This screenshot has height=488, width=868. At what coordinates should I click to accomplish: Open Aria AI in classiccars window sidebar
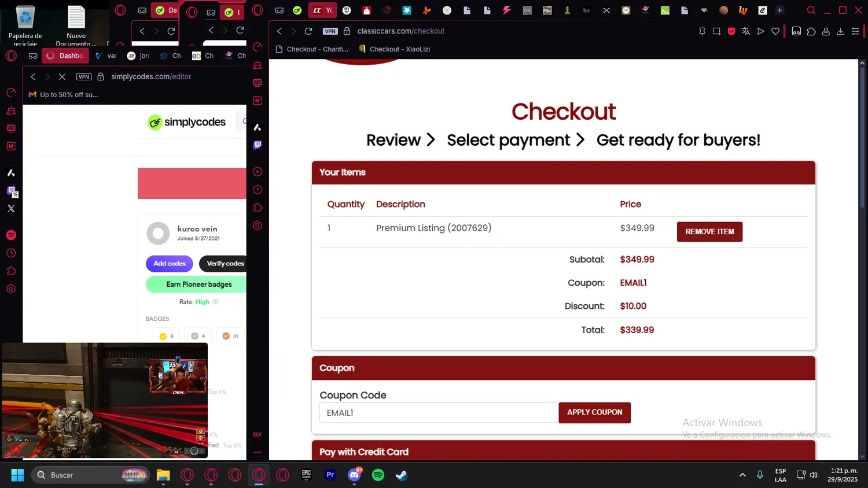point(258,127)
